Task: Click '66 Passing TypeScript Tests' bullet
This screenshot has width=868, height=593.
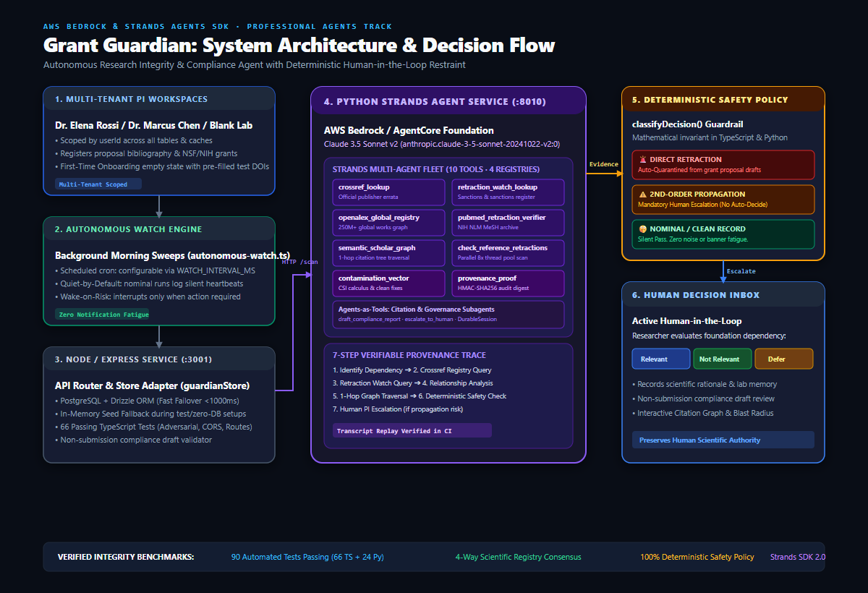Action: [x=153, y=427]
